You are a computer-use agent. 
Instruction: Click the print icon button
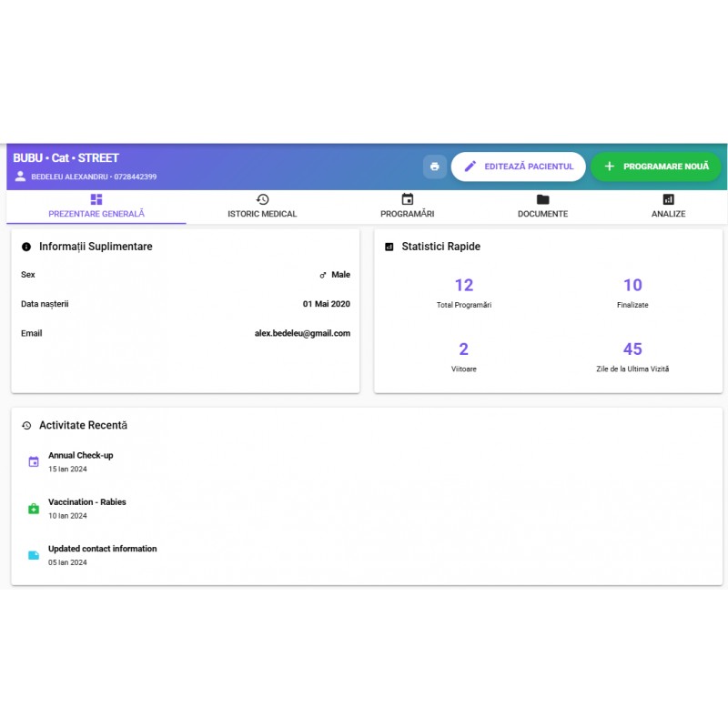click(434, 167)
